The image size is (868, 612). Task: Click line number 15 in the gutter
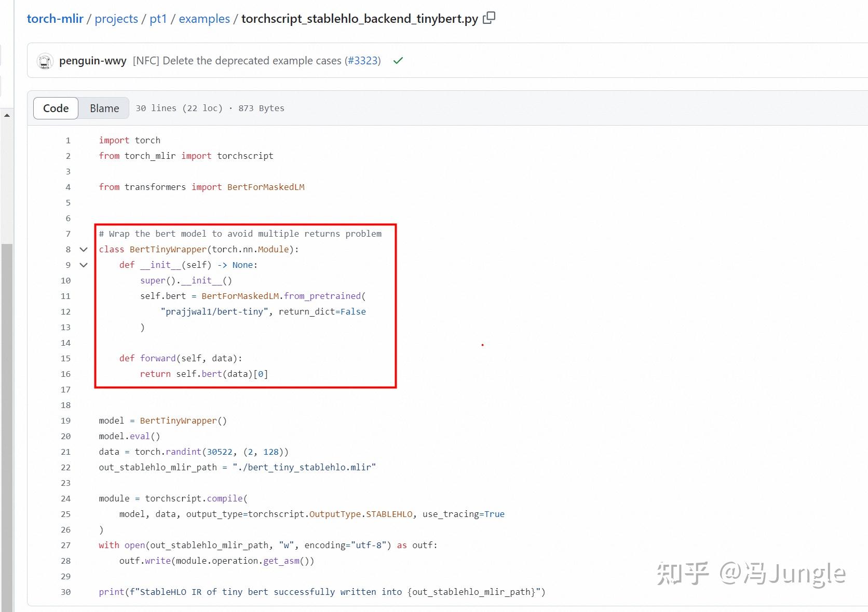(65, 358)
